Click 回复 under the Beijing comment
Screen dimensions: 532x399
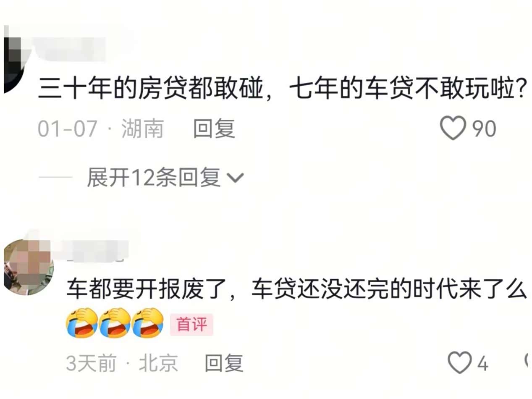tap(224, 363)
